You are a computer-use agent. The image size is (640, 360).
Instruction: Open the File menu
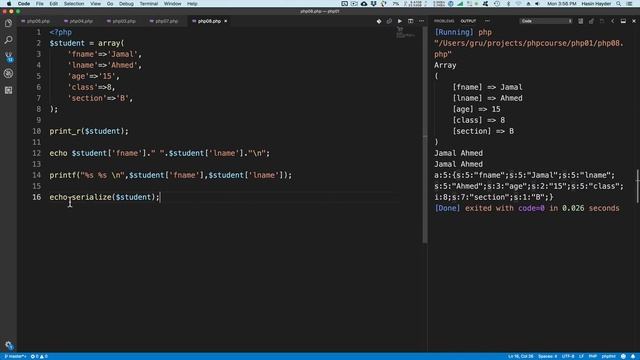[x=40, y=4]
